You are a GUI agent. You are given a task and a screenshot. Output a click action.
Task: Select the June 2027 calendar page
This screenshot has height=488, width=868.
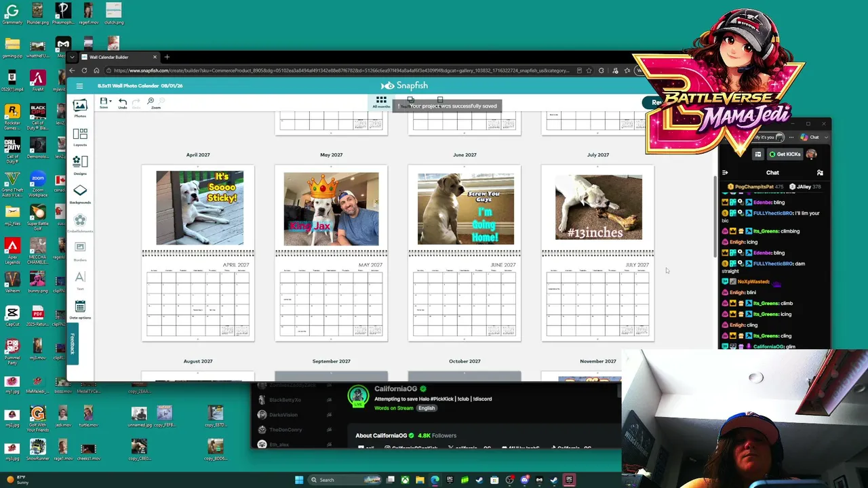465,253
